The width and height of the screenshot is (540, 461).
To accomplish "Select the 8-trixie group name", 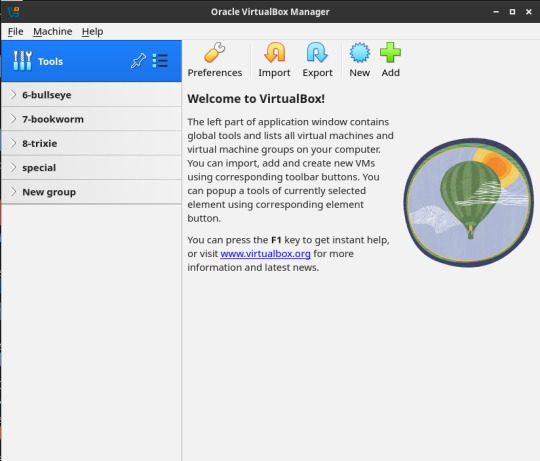I will coord(40,143).
